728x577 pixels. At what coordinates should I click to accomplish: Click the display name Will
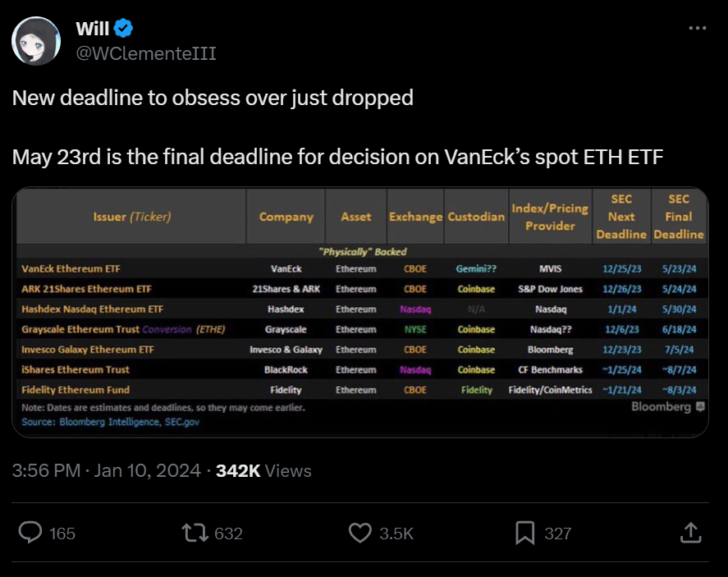(92, 30)
